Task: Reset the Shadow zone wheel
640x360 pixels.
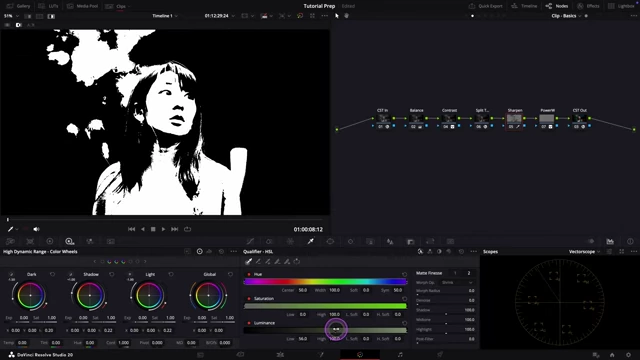Action: [111, 274]
